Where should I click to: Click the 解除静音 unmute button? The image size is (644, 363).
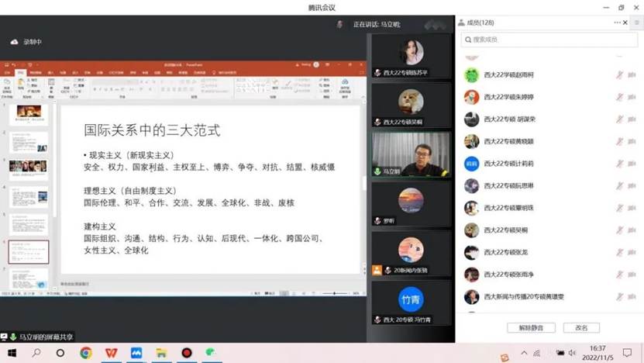(x=531, y=327)
